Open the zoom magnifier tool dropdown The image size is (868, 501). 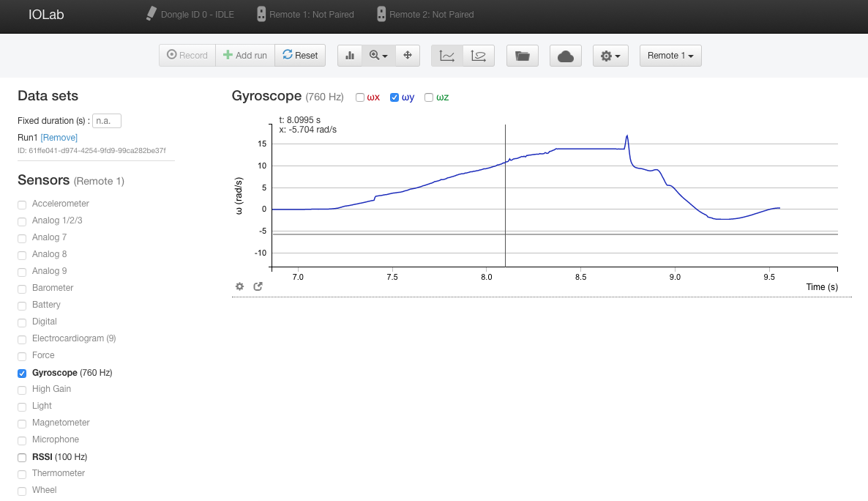[378, 56]
